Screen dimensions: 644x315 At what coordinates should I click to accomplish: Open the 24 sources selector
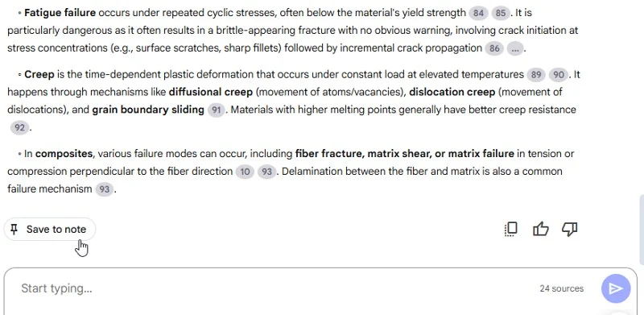[x=561, y=288]
